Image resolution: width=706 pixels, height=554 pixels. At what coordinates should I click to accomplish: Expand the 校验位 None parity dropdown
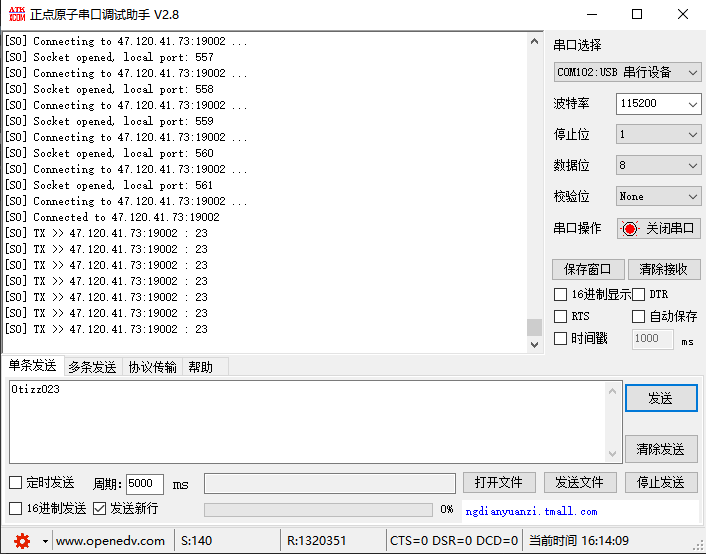[658, 196]
